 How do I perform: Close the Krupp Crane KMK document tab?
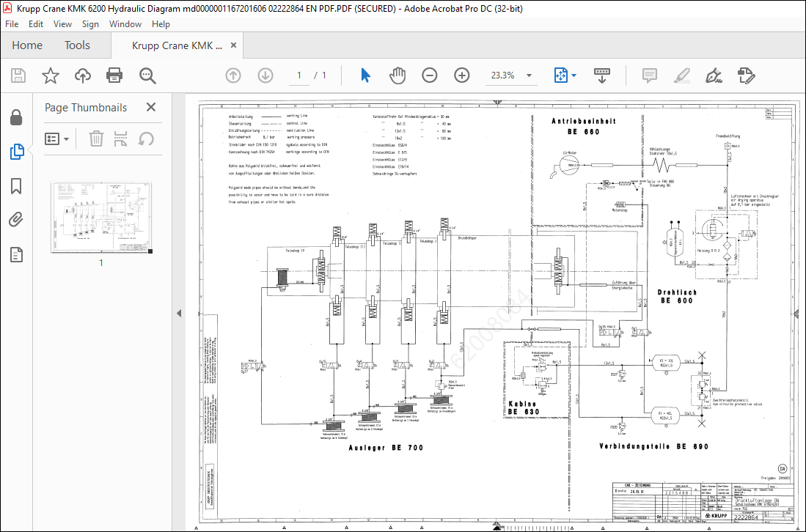(233, 45)
